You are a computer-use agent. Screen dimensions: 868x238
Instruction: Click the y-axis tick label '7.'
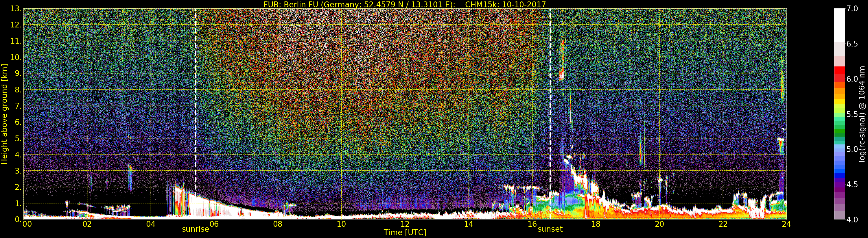18,106
